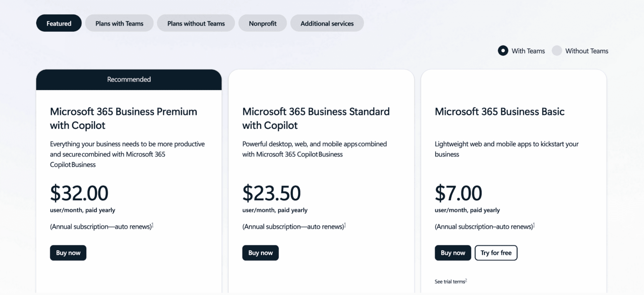Click the $32.00 price
This screenshot has width=644, height=295.
(x=79, y=193)
